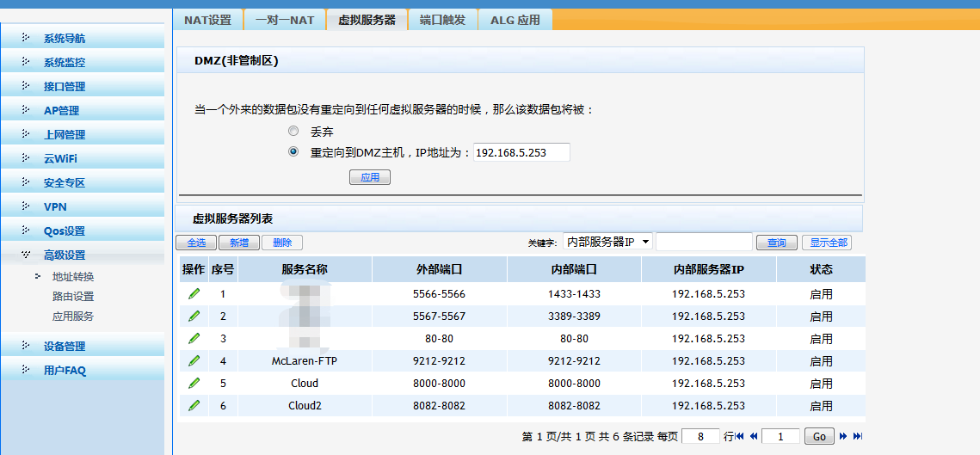Edit the port 80-80 rule in row 3
The image size is (980, 455).
[194, 339]
